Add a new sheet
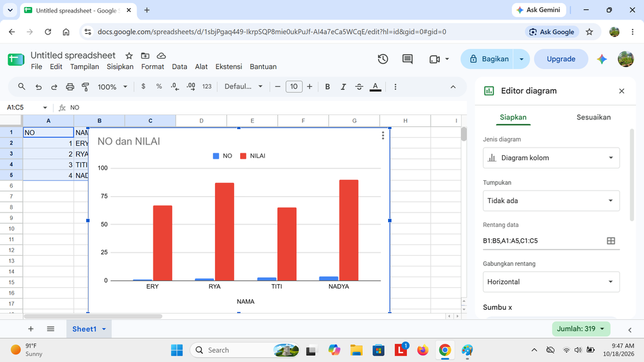Image resolution: width=644 pixels, height=362 pixels. 31,329
